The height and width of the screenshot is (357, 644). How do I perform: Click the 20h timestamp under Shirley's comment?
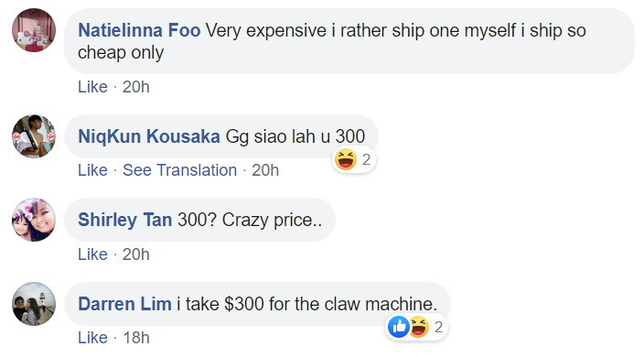136,254
